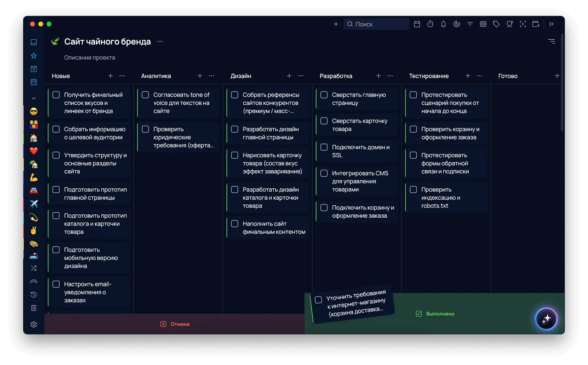The height and width of the screenshot is (365, 588).
Task: Open the 'Проверить индексацию и robots.txt' task card
Action: tap(447, 197)
